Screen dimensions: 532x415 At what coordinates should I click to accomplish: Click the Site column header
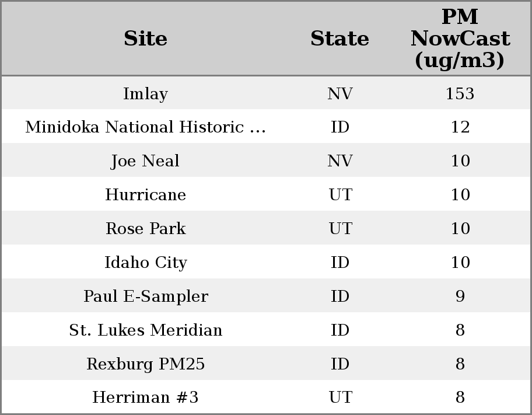tap(145, 39)
